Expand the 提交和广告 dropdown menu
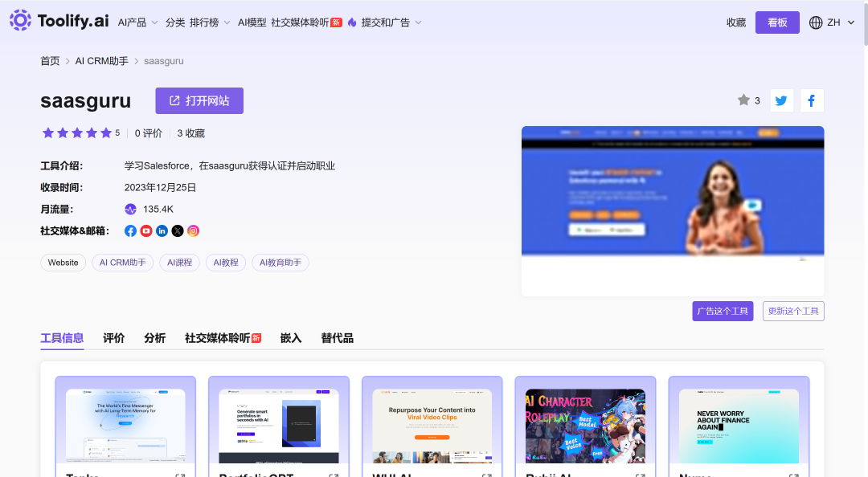 click(x=391, y=22)
